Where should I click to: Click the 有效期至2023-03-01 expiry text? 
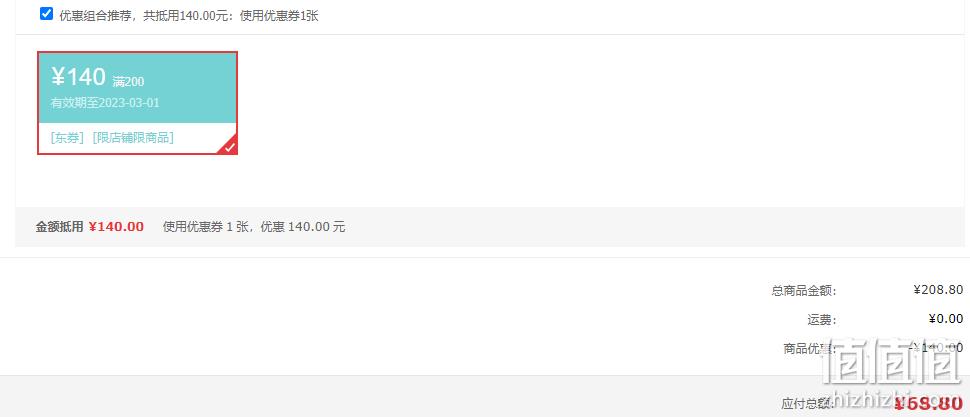(x=105, y=103)
